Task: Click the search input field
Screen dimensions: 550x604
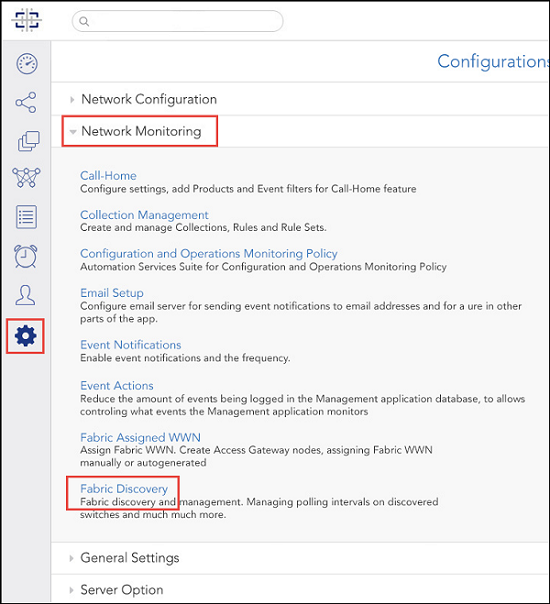Action: (x=178, y=21)
